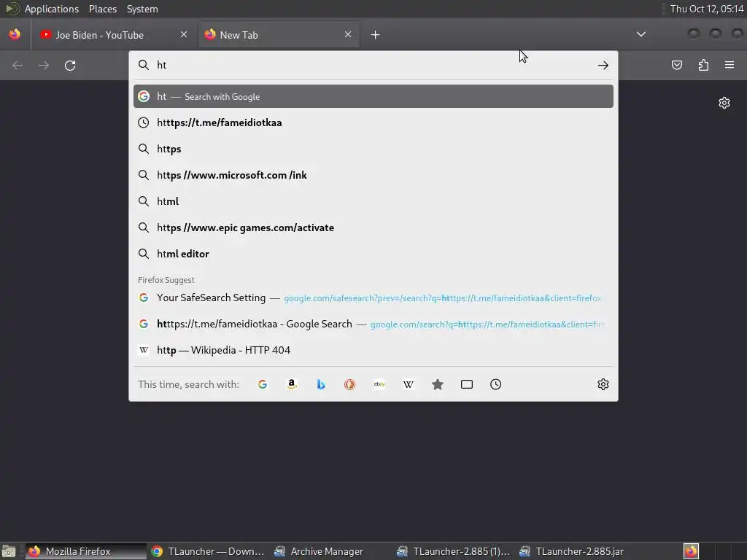Viewport: 747px width, 560px height.
Task: Open the fameidiotkaa - Google Search suggestion
Action: point(373,324)
